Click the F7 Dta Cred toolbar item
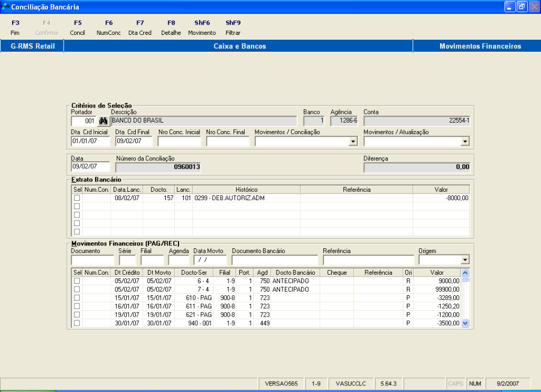Screen dimensions: 541x392 [x=140, y=28]
